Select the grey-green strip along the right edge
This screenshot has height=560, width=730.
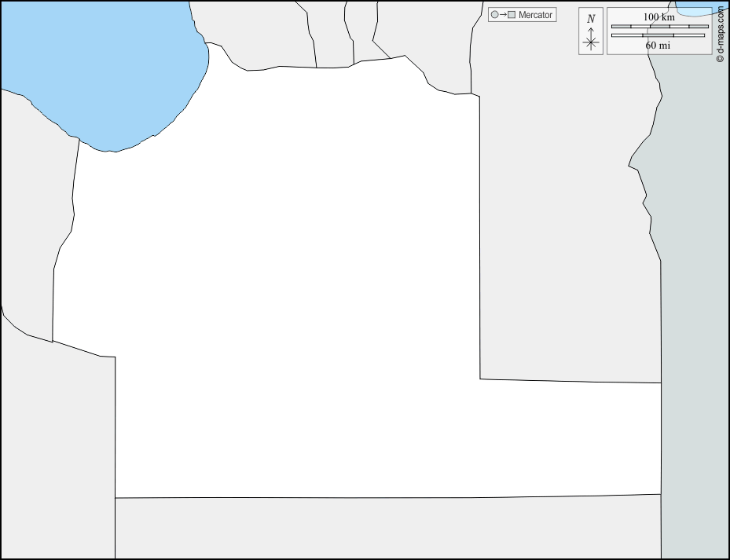coord(695,314)
